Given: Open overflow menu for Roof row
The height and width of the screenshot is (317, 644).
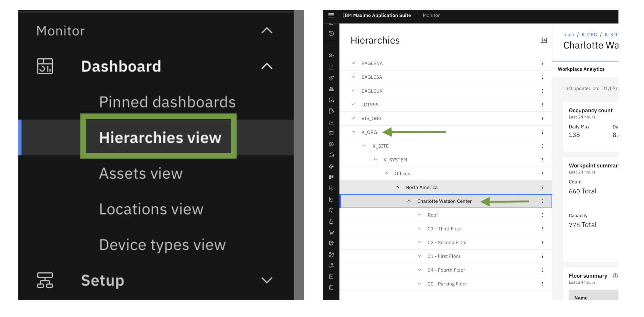Looking at the screenshot, I should pyautogui.click(x=542, y=215).
